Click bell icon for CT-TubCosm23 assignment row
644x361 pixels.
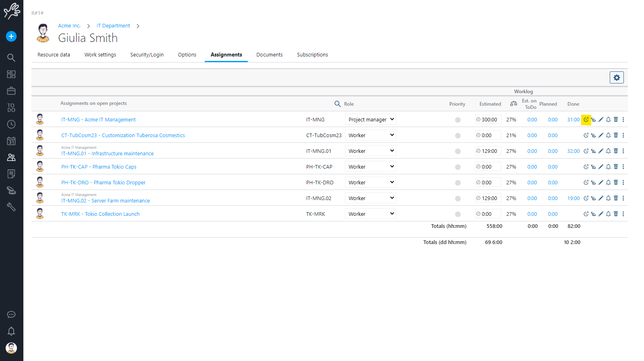point(608,135)
